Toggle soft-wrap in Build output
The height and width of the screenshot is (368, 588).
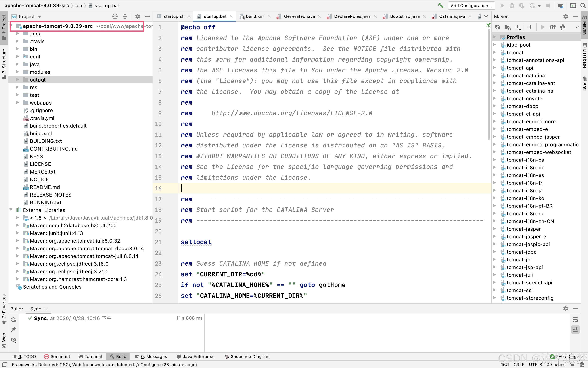tap(575, 320)
